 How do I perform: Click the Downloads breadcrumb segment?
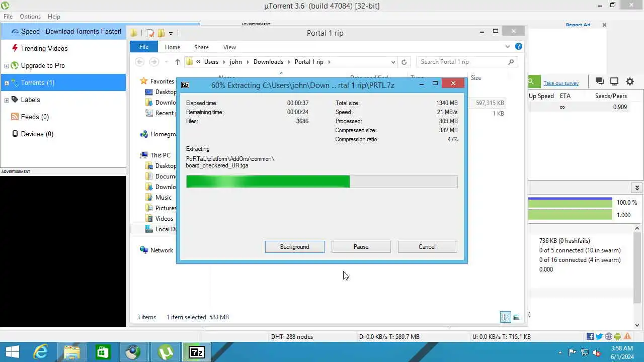click(268, 62)
